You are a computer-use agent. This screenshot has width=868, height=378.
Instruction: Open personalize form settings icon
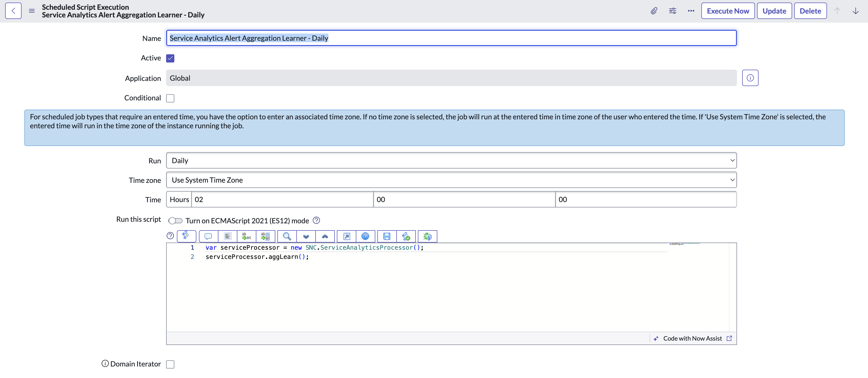[x=672, y=11]
